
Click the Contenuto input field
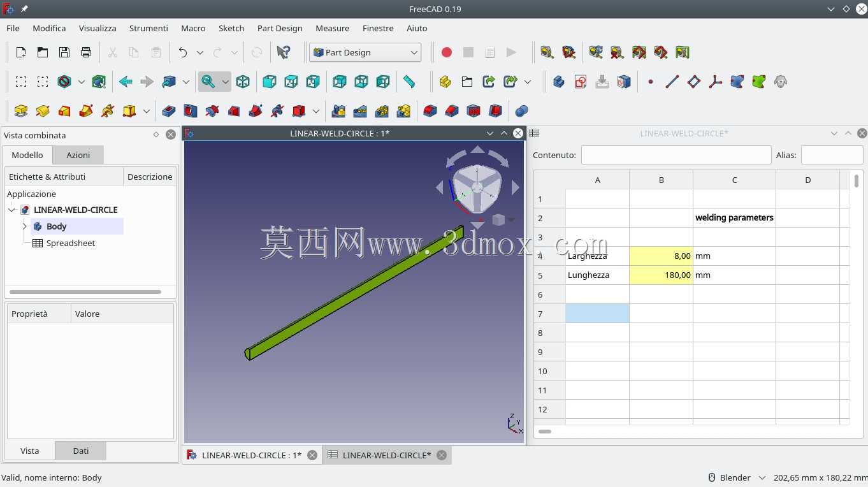click(676, 155)
